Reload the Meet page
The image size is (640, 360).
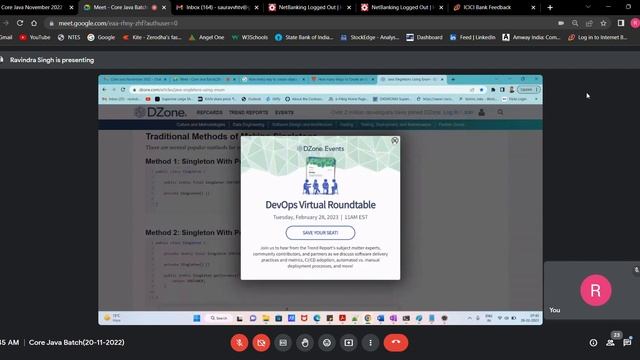point(20,23)
